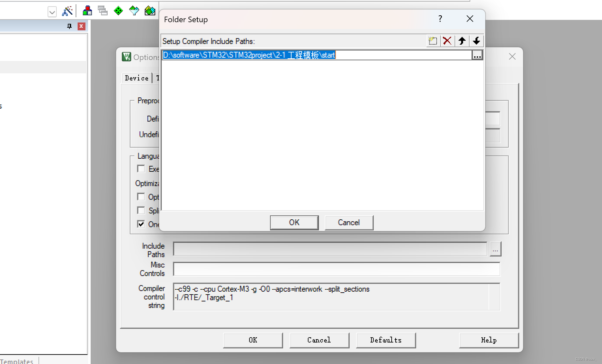Click the Compiler control string text box
The height and width of the screenshot is (364, 602).
337,297
